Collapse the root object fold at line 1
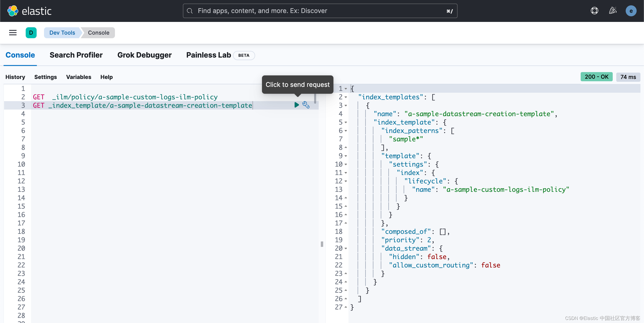The image size is (644, 323). pos(346,89)
